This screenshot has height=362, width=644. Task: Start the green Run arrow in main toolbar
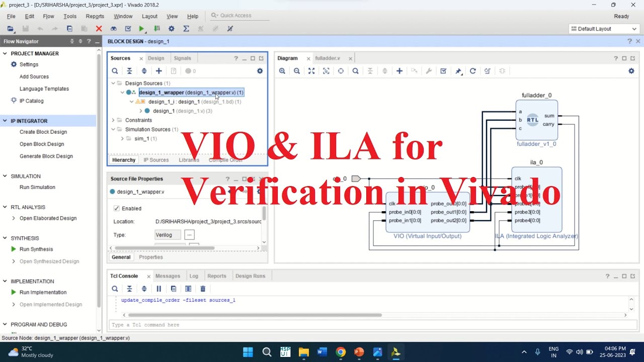point(142,29)
